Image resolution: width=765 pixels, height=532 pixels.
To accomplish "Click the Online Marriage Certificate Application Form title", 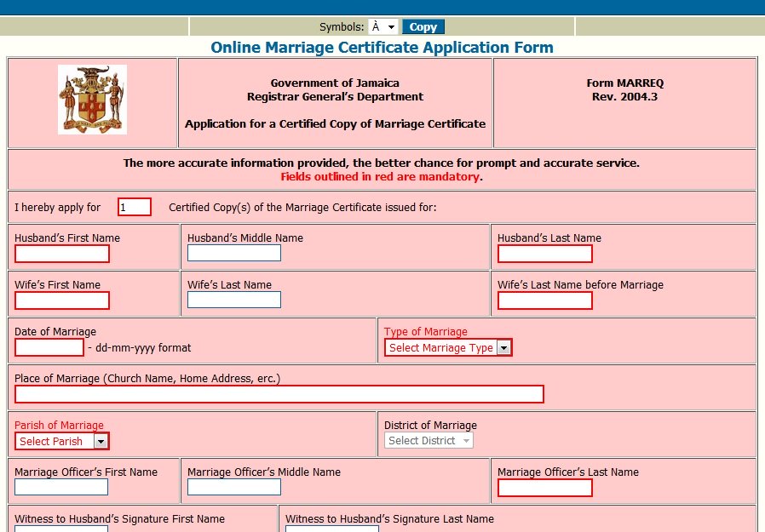I will (x=382, y=47).
